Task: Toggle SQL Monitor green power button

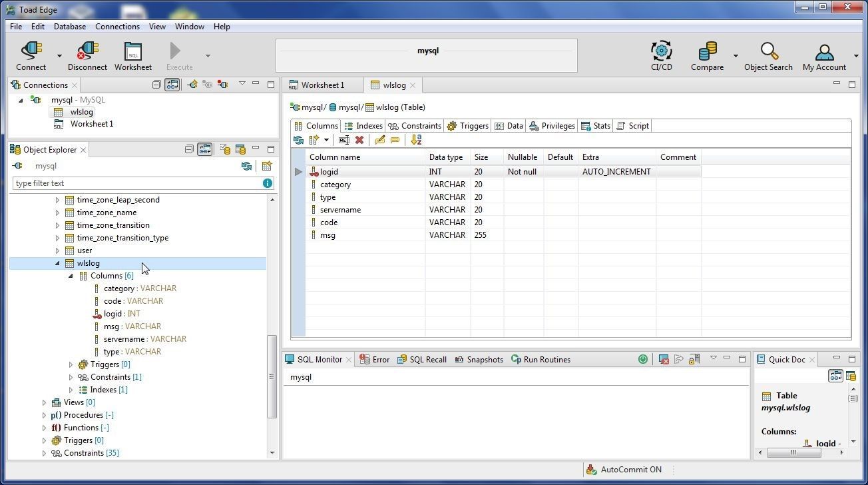Action: [x=642, y=359]
